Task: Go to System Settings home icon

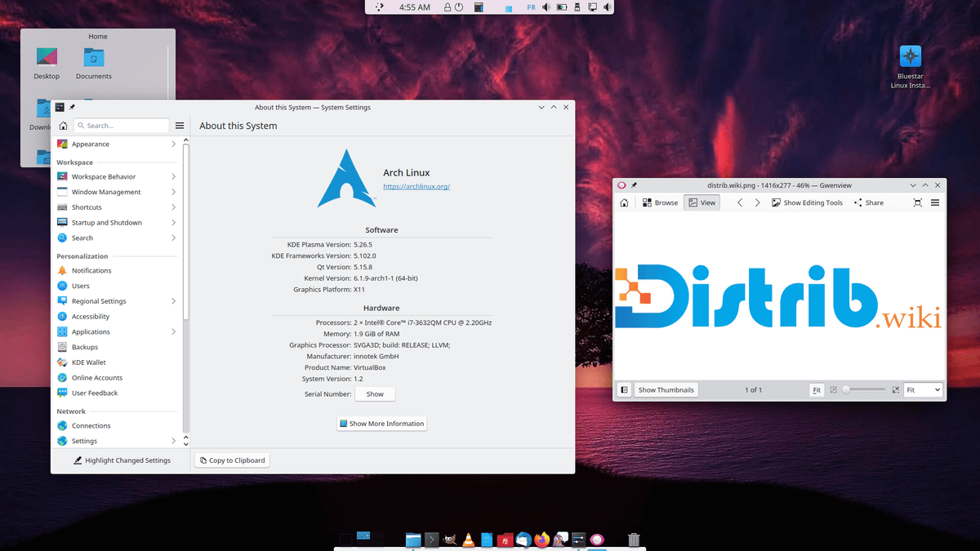Action: tap(63, 126)
